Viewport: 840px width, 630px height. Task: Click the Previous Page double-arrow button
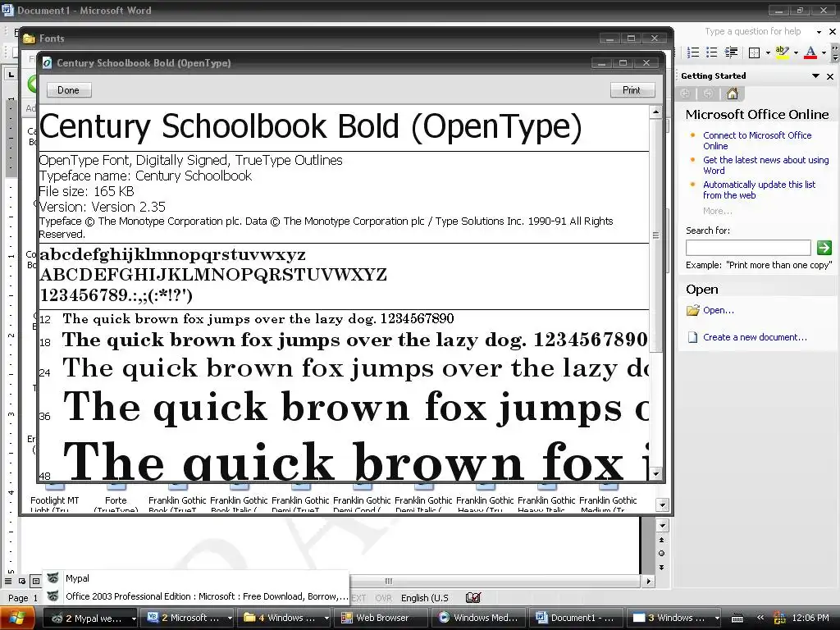(x=662, y=540)
